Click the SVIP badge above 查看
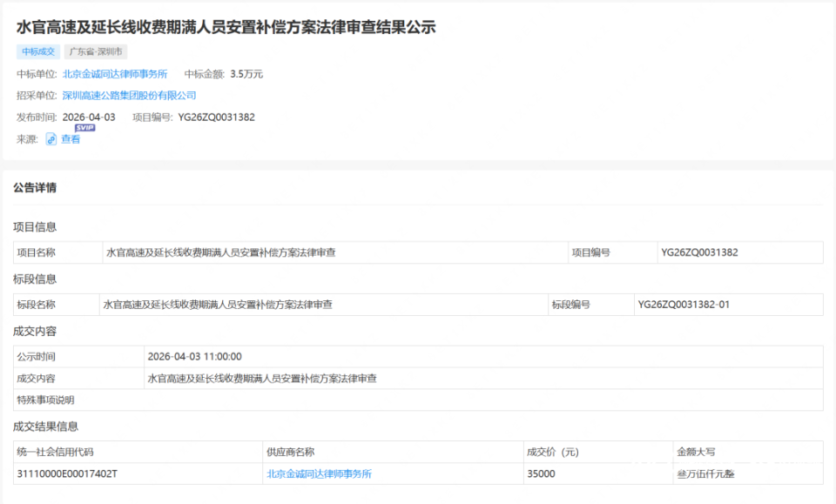Viewport: 836px width, 504px height. tap(84, 128)
